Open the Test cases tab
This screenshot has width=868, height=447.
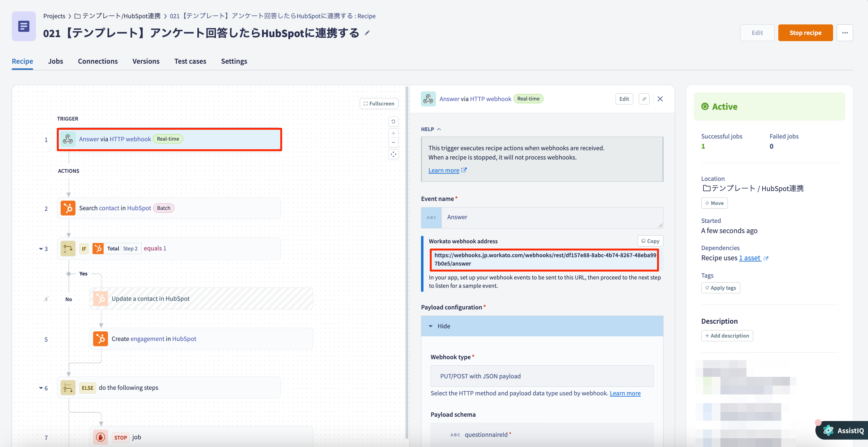[x=190, y=61]
